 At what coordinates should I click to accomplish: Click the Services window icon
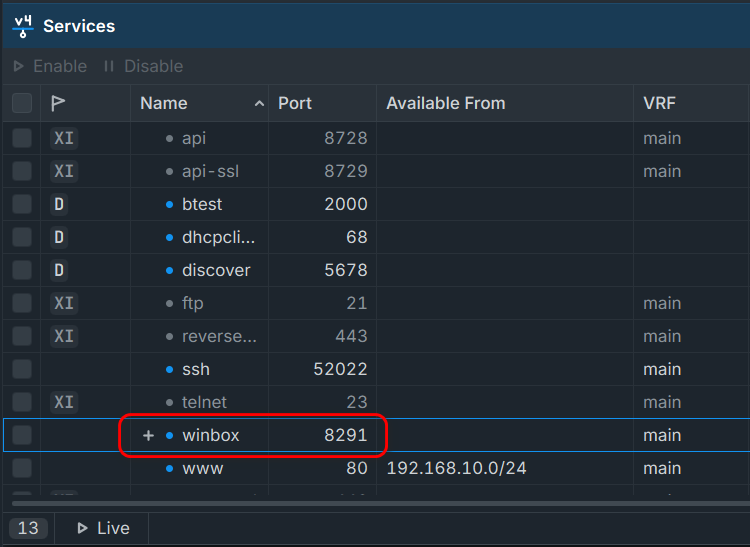[x=22, y=26]
